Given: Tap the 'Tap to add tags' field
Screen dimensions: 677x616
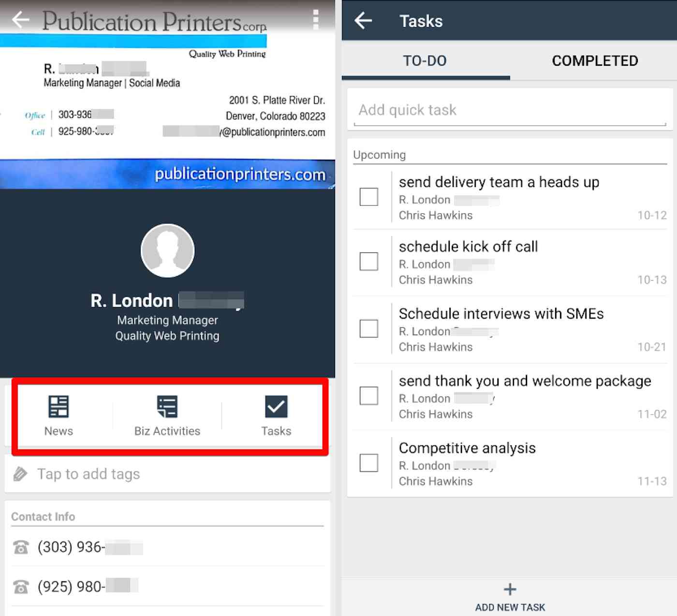Looking at the screenshot, I should (x=167, y=474).
